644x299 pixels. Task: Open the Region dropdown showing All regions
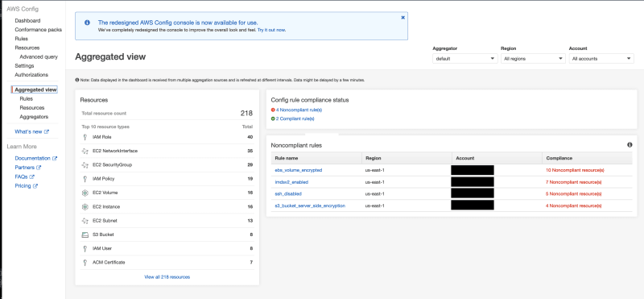pos(533,59)
